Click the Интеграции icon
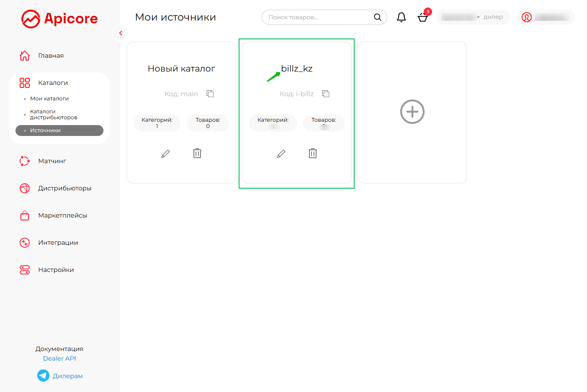Screen dimensions: 587x392 pos(25,243)
